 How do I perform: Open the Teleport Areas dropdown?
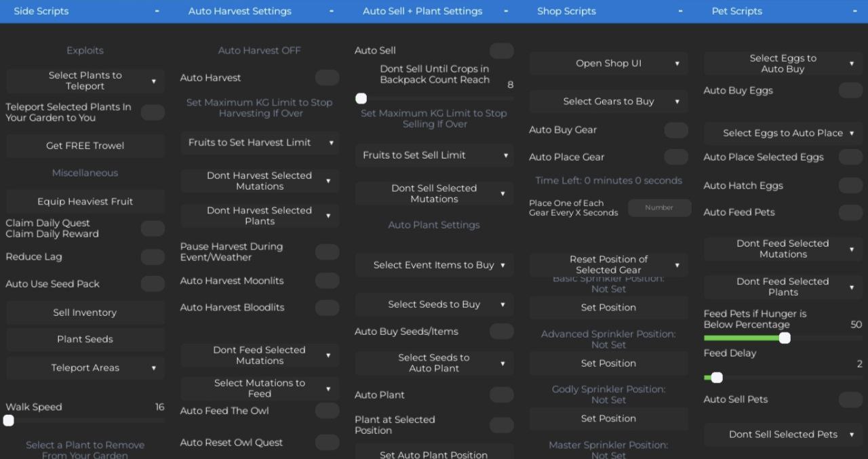pyautogui.click(x=85, y=368)
